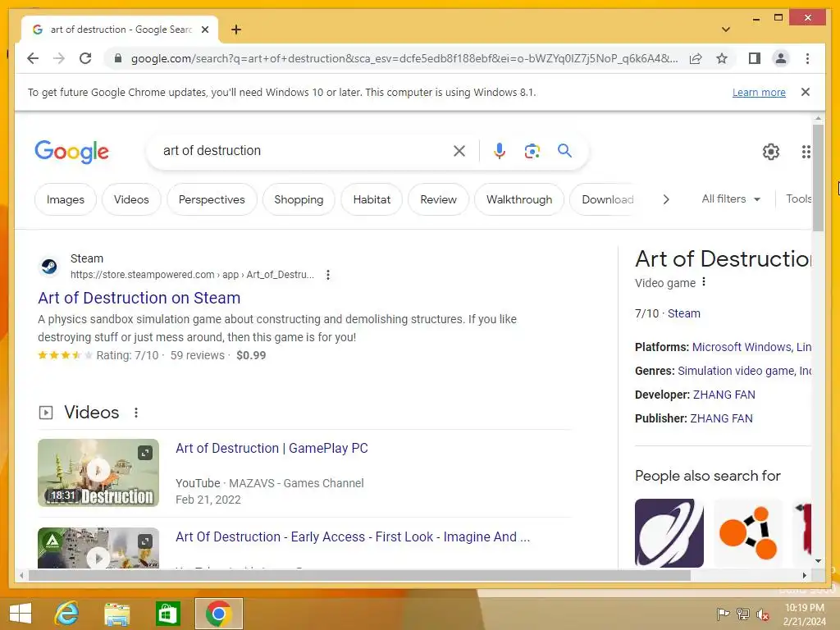The width and height of the screenshot is (840, 630).
Task: Select Review filter chip
Action: [438, 199]
